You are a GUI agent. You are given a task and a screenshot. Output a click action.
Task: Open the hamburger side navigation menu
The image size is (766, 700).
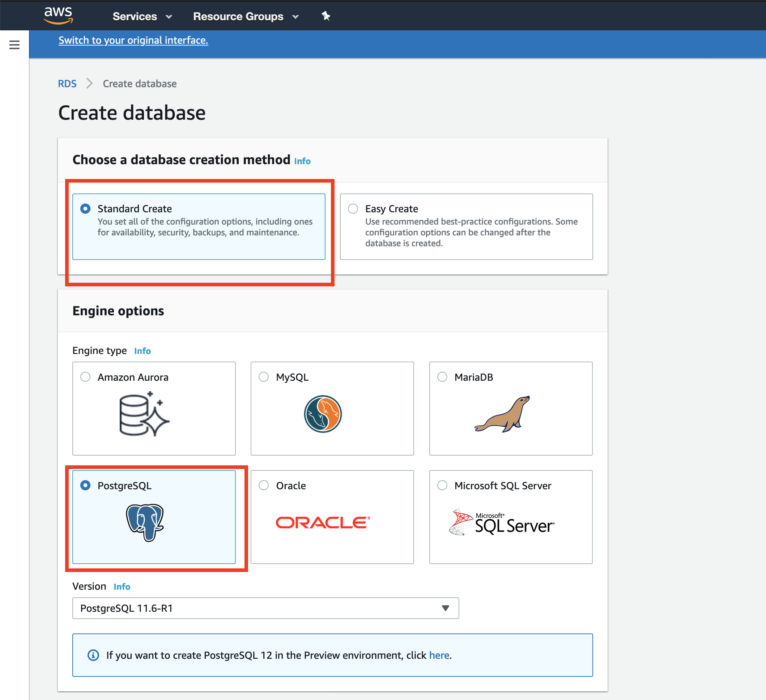[x=14, y=45]
